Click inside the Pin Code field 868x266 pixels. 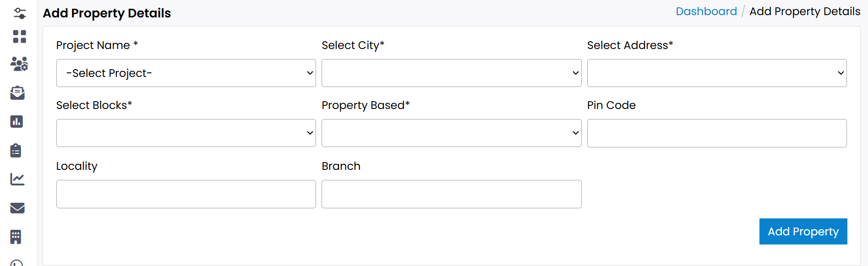click(x=716, y=133)
